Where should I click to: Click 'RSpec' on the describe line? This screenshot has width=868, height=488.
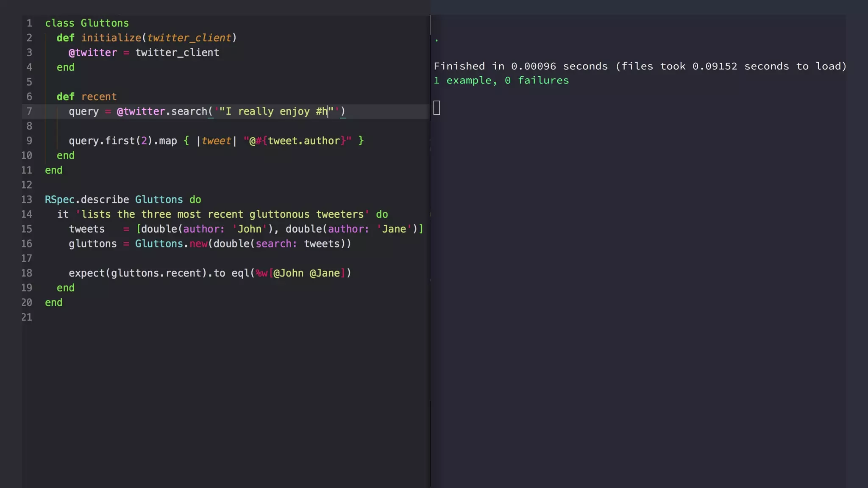[60, 200]
